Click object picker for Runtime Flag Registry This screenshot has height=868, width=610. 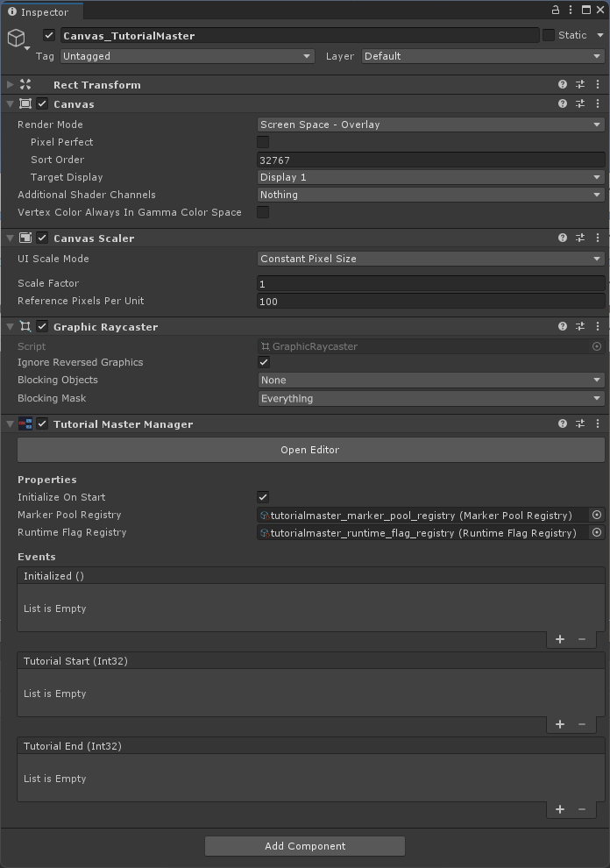[597, 533]
